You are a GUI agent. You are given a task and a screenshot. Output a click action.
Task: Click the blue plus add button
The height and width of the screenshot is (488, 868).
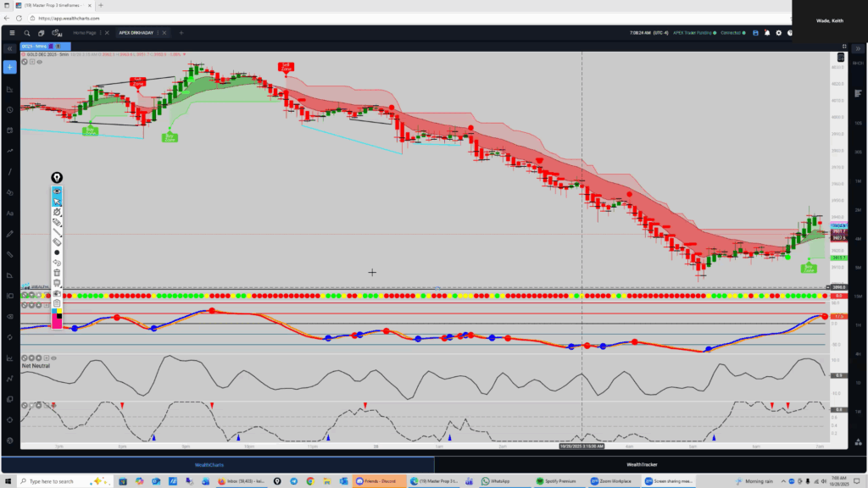pyautogui.click(x=10, y=66)
